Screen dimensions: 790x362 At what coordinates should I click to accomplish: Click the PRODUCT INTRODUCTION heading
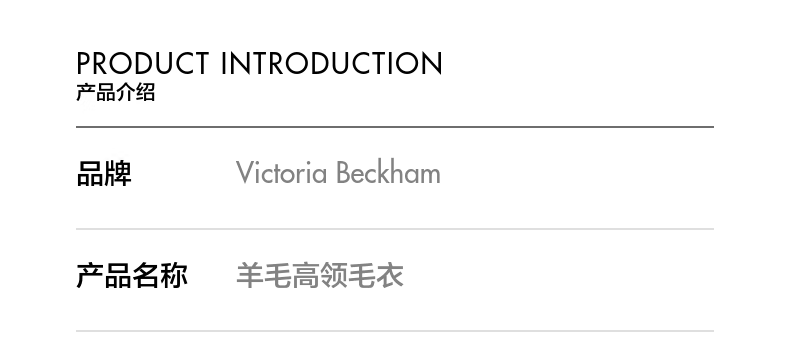[x=259, y=63]
